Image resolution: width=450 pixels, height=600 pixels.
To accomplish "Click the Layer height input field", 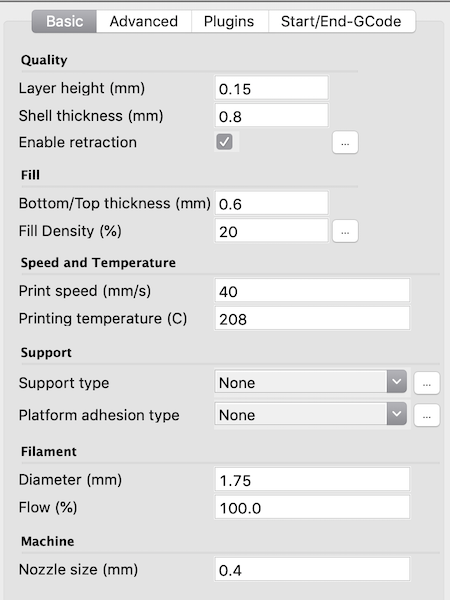I will point(271,88).
